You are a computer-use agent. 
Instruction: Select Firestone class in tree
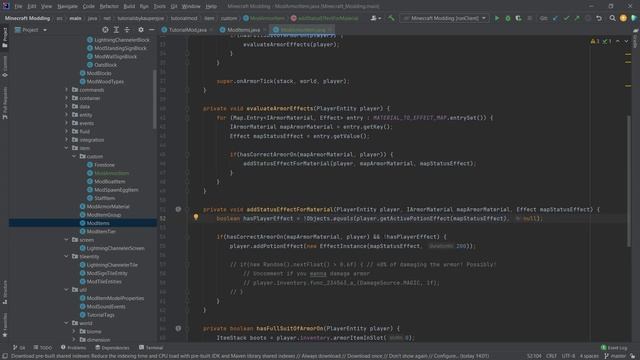point(104,165)
